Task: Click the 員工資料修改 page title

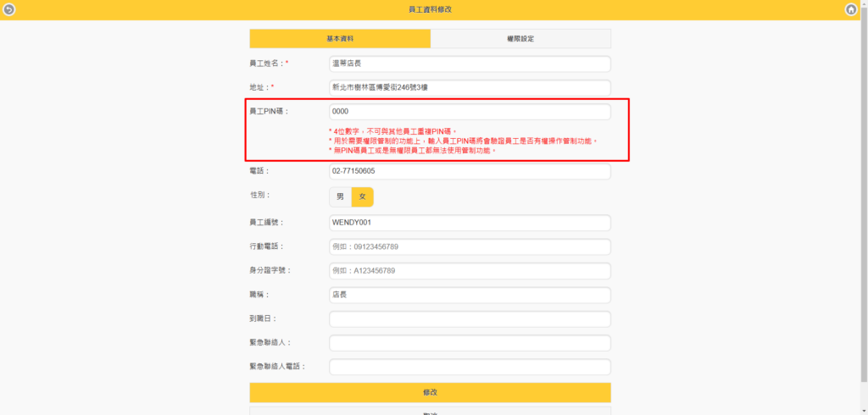Action: pyautogui.click(x=430, y=9)
